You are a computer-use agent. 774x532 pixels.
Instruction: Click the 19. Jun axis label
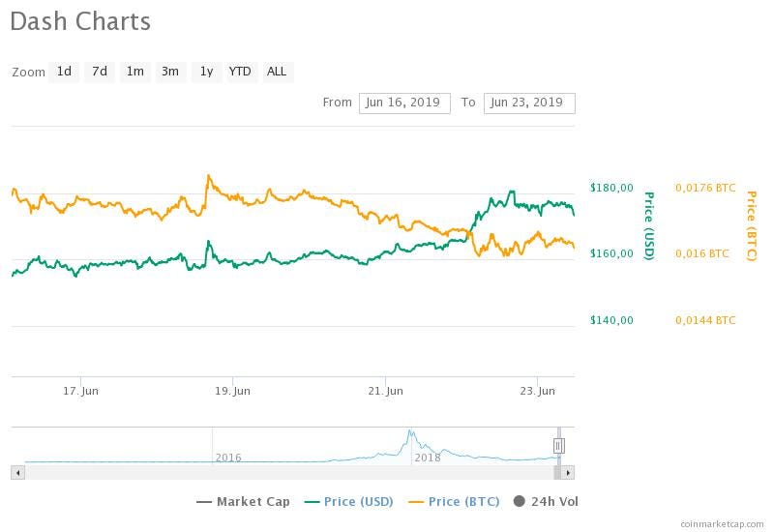tap(232, 392)
